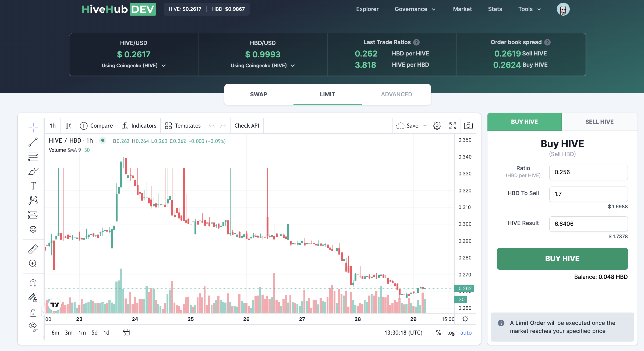Expand the Governance menu
Viewport: 644px width, 351px height.
415,9
